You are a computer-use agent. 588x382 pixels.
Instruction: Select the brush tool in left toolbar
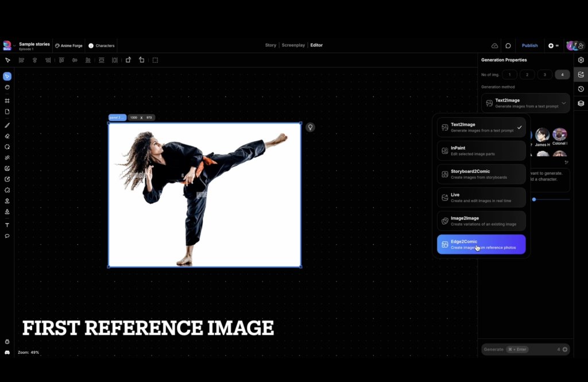click(7, 125)
